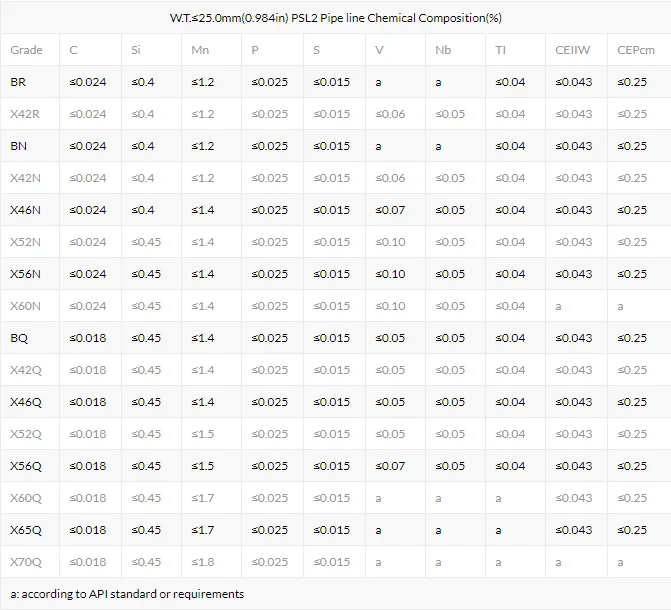The image size is (671, 610).
Task: Click the ≤0.07 V value in X46N row
Action: pos(390,210)
